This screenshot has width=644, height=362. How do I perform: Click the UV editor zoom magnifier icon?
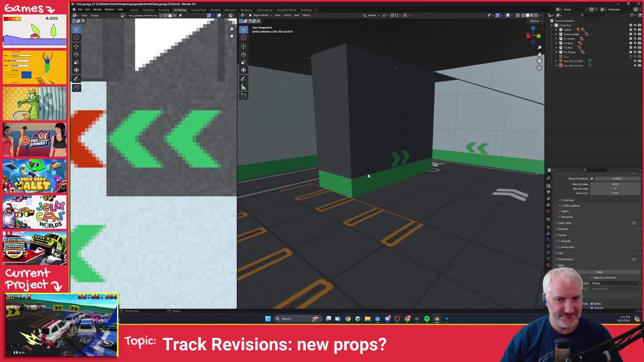[x=231, y=29]
